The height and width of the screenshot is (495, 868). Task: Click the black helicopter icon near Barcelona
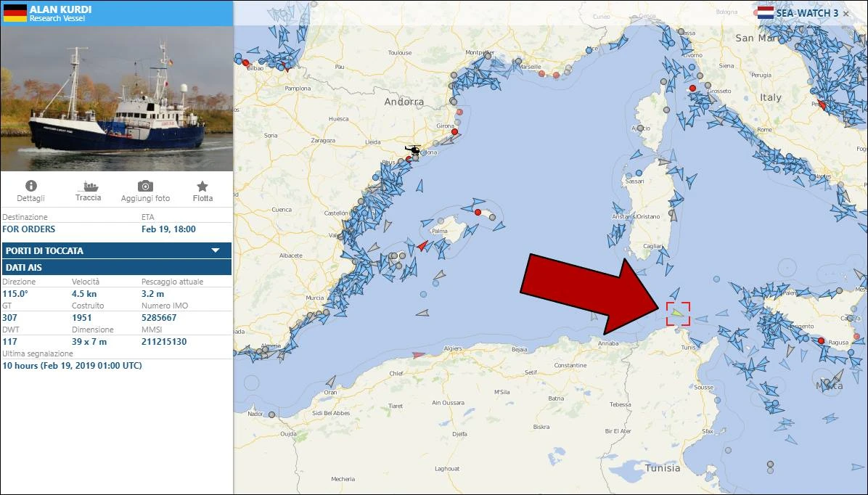coord(413,150)
